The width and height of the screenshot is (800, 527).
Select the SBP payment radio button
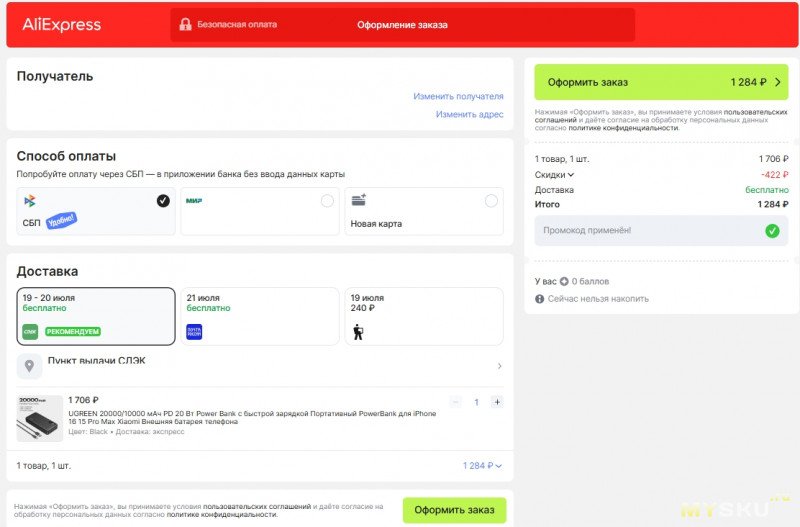[163, 201]
